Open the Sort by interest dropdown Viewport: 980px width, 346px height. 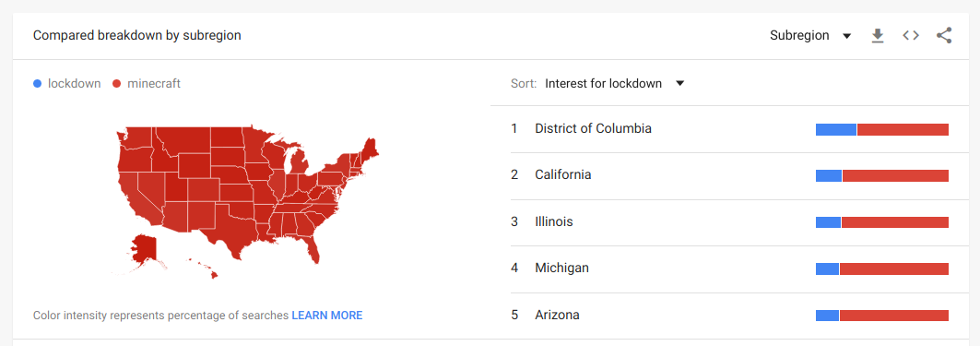coord(615,83)
